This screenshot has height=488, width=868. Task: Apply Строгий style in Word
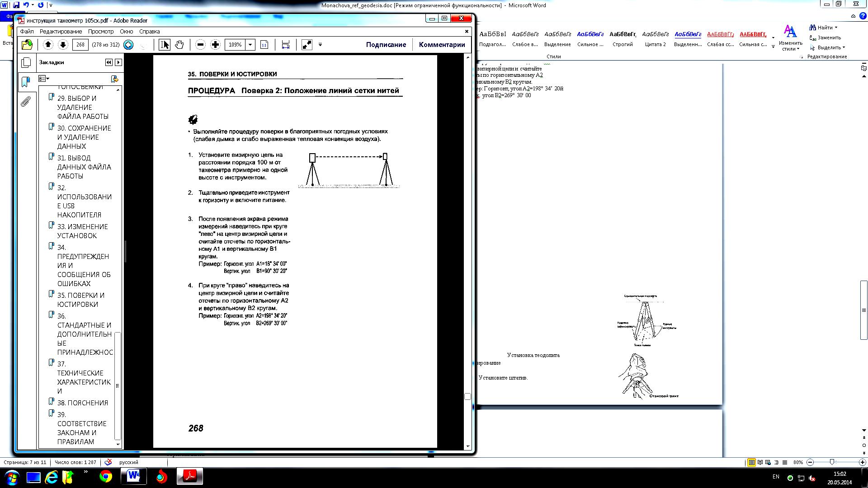coord(623,38)
